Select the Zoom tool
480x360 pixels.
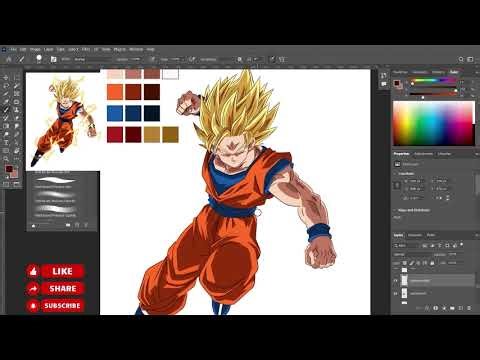click(6, 159)
